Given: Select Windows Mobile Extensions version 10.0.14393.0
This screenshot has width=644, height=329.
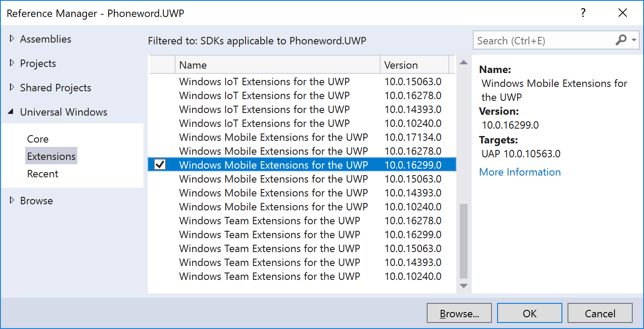Looking at the screenshot, I should click(x=302, y=193).
